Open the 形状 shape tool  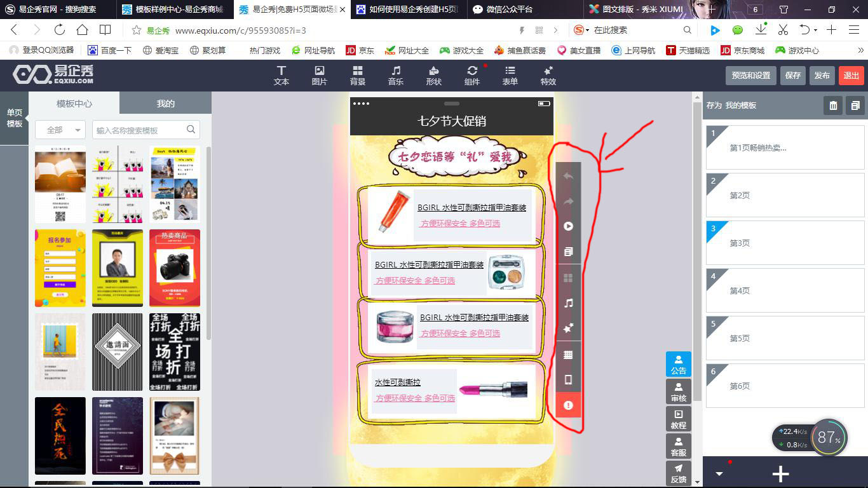[x=433, y=75]
